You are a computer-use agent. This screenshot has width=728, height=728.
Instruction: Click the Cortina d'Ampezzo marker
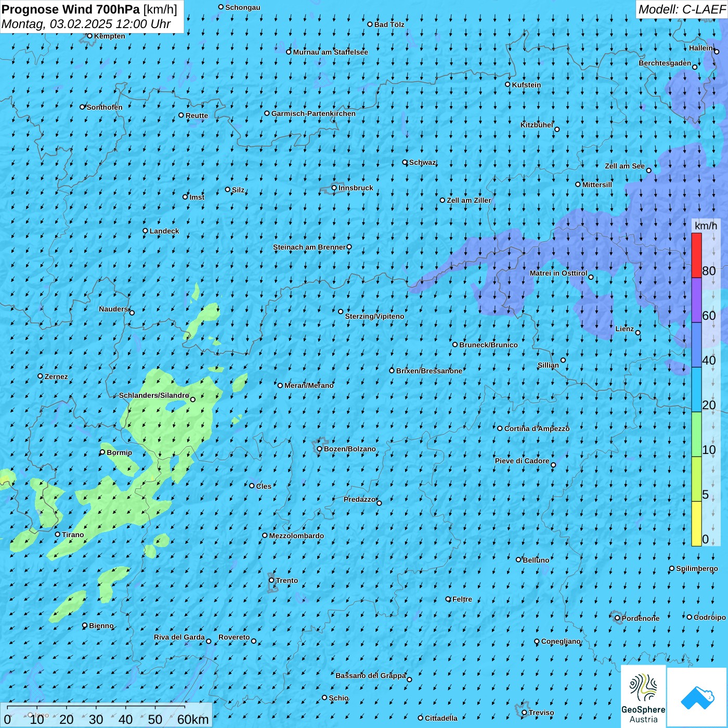point(500,428)
